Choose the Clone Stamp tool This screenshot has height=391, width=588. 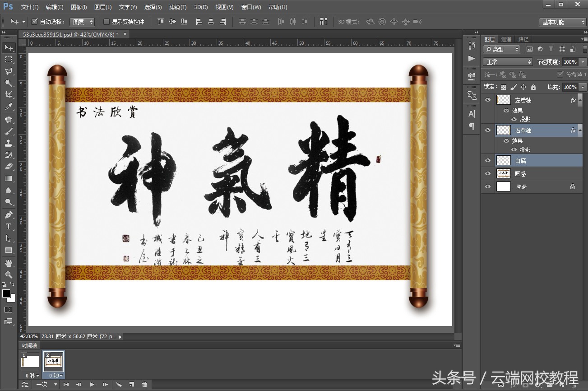pos(9,143)
